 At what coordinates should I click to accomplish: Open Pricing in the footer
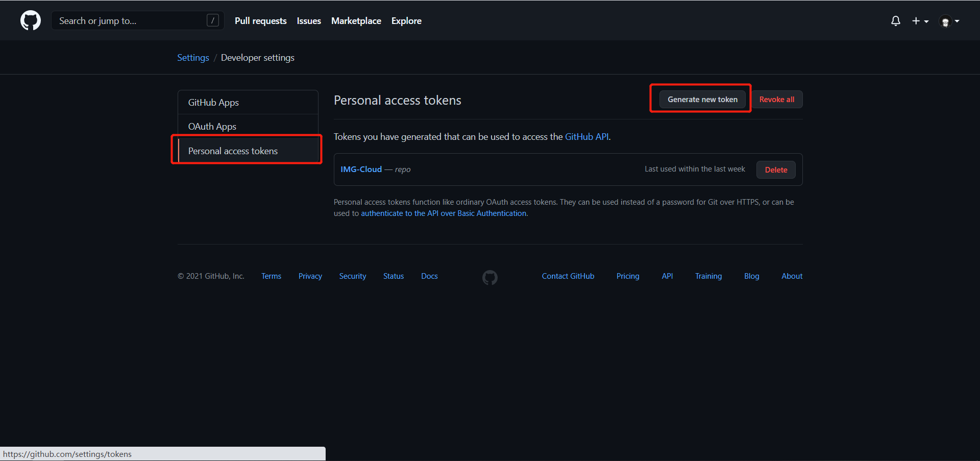(x=628, y=276)
